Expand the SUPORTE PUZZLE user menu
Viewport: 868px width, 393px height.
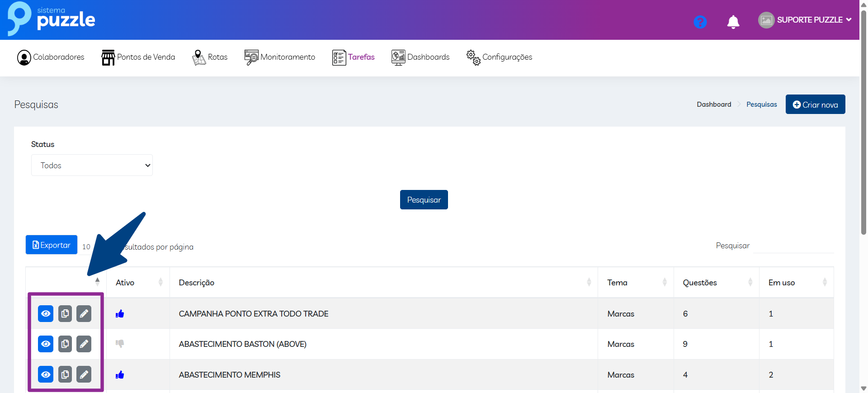coord(805,20)
